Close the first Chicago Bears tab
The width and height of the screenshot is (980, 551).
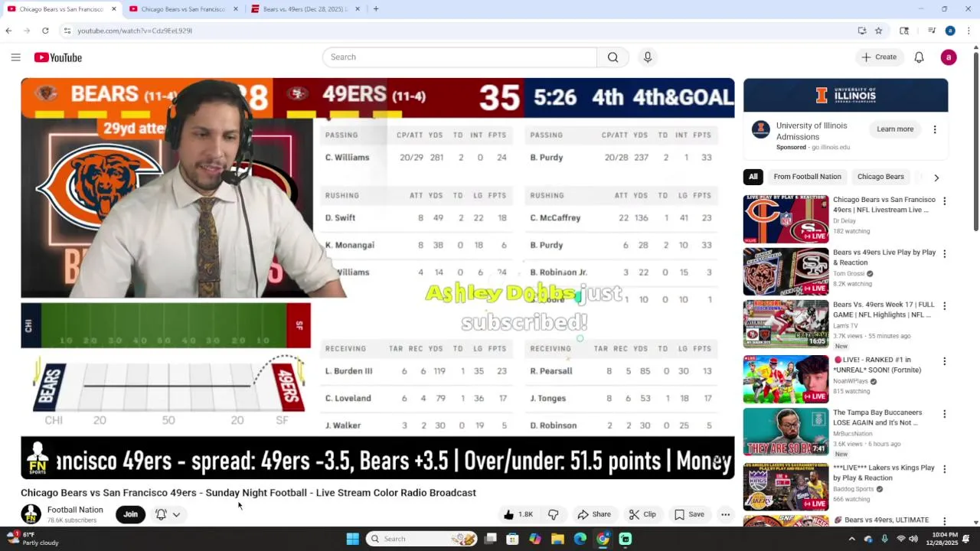point(114,9)
